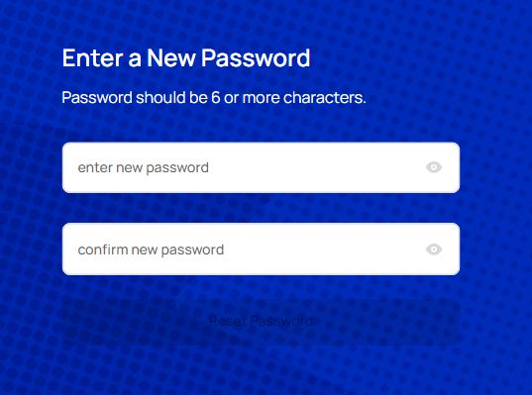532x395 pixels.
Task: Submit the form with Reset Password
Action: pos(261,321)
